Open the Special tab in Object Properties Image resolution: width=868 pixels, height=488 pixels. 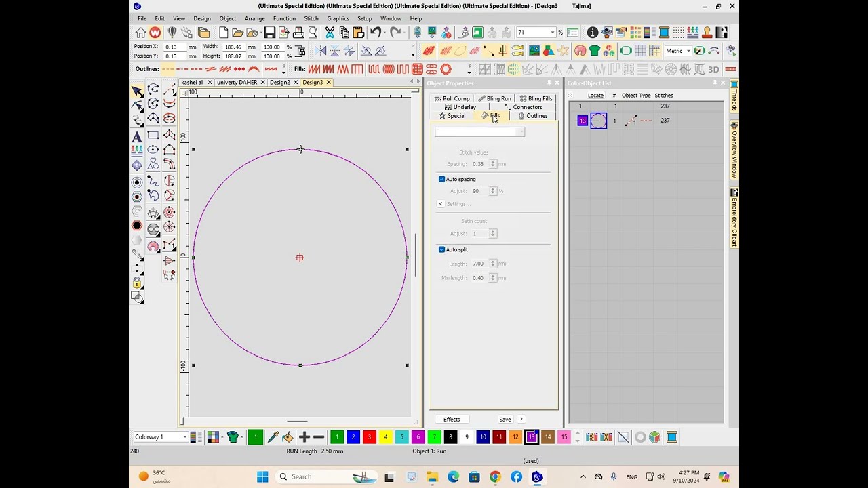452,116
